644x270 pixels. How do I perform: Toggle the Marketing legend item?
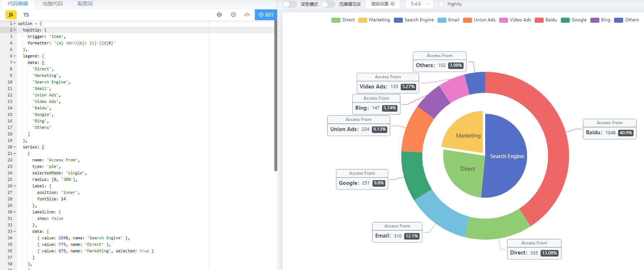(x=374, y=20)
